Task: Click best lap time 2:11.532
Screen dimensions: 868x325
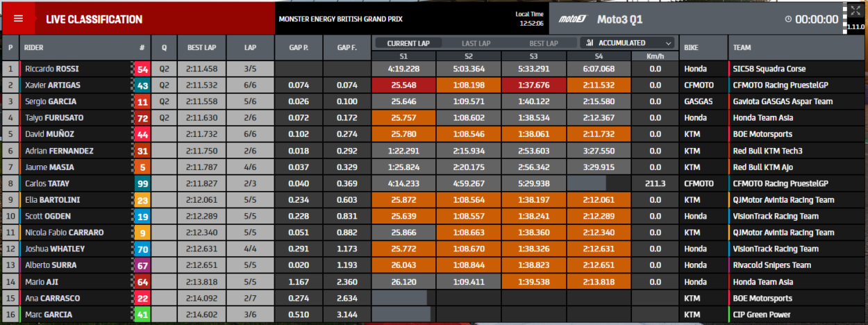Action: 201,85
